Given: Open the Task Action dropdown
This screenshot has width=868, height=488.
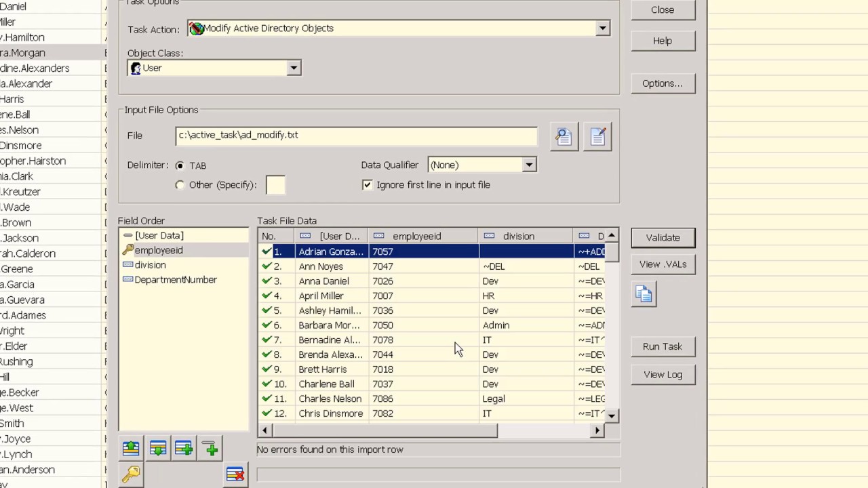Looking at the screenshot, I should (602, 28).
